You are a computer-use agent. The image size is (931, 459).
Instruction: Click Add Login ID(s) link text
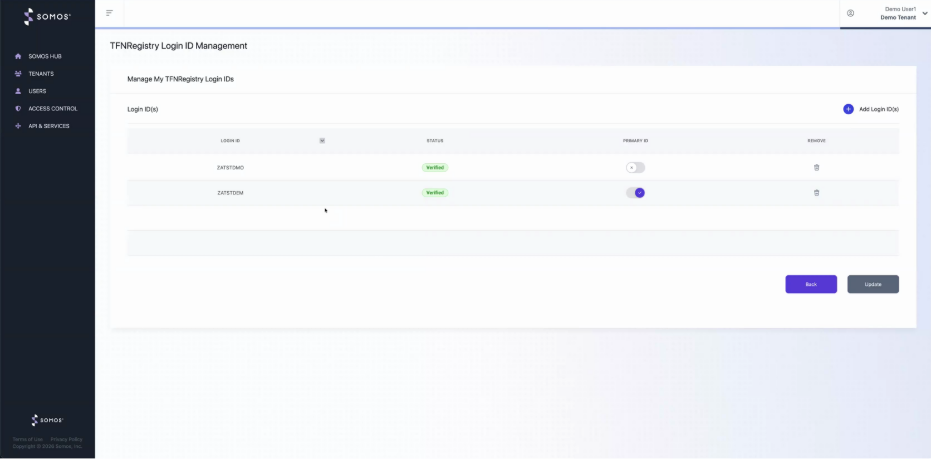point(879,109)
